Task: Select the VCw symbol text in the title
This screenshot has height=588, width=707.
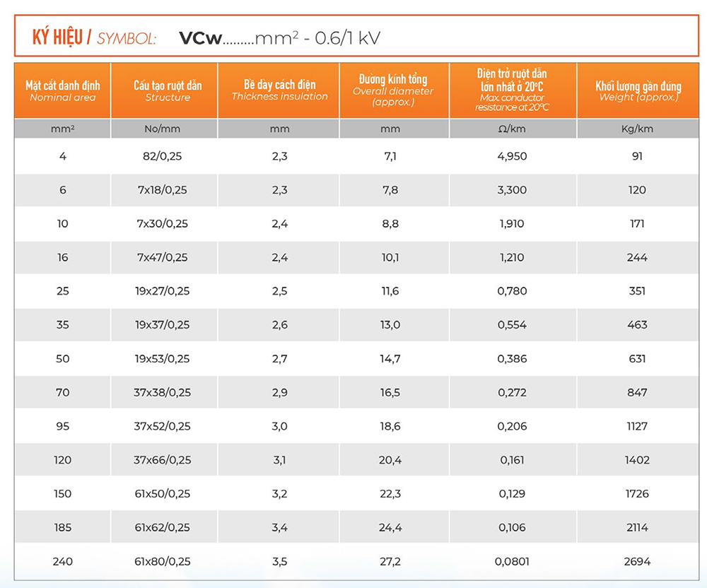Action: pyautogui.click(x=199, y=37)
